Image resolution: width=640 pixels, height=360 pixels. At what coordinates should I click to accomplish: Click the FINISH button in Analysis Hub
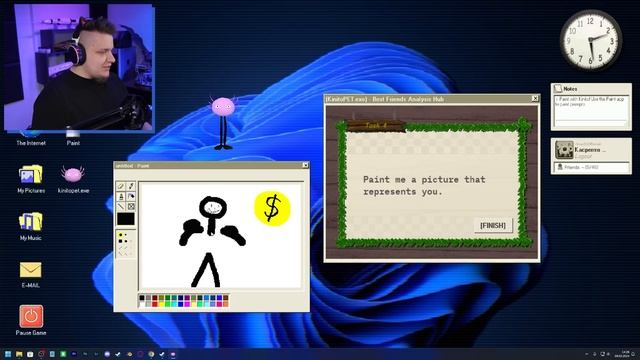point(493,225)
